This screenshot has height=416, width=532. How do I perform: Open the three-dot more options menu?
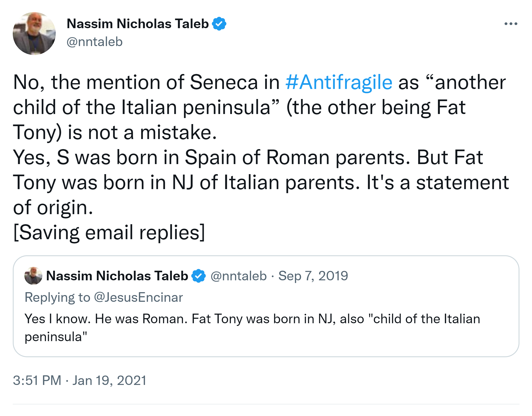click(x=511, y=24)
